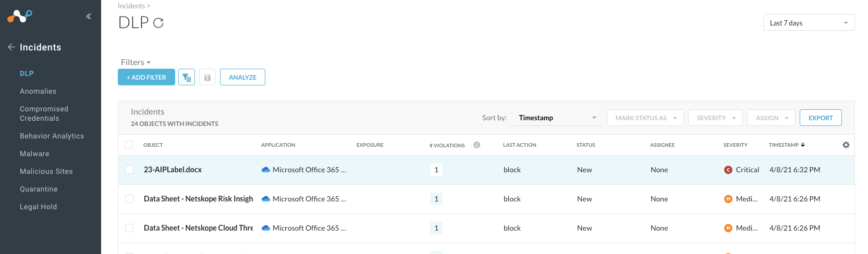Viewport: 868px width, 254px height.
Task: Open the saved filters funnel icon
Action: click(187, 78)
